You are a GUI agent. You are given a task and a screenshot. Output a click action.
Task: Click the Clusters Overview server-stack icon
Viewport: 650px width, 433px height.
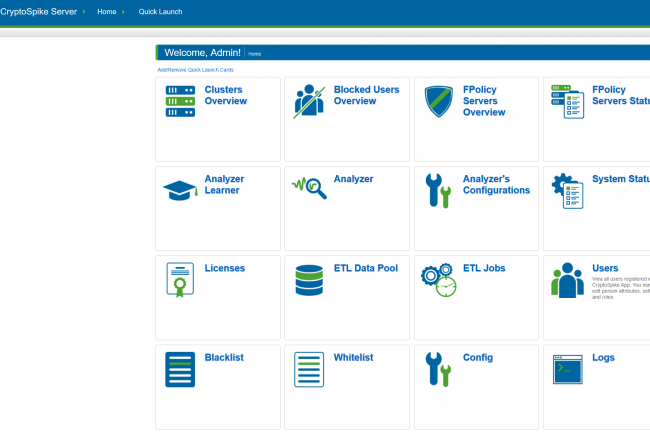[x=180, y=102]
